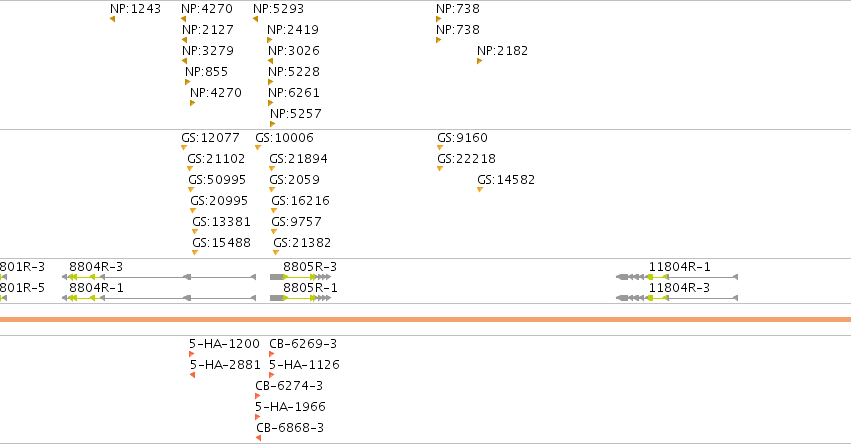Select the 11804R-3 transcript glyph
This screenshot has height=444, width=851.
(677, 298)
